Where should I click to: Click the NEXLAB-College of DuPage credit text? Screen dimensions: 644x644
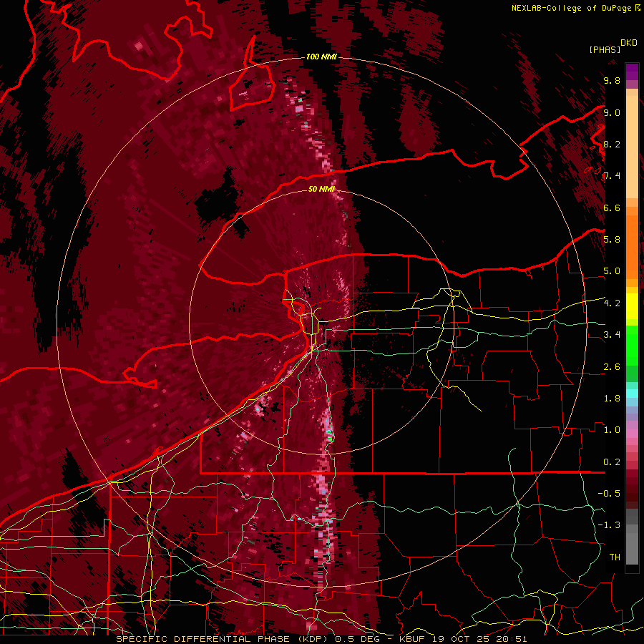573,8
